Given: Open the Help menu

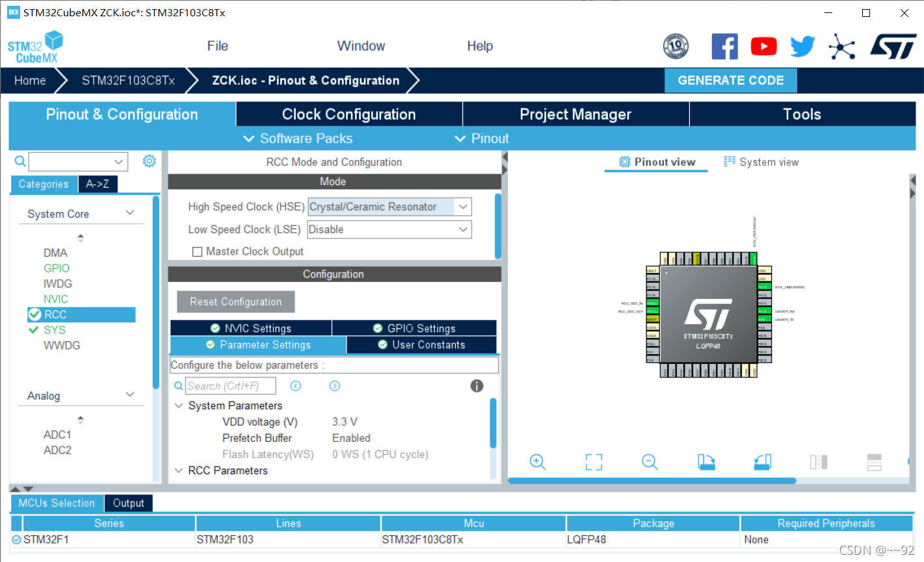Looking at the screenshot, I should pyautogui.click(x=480, y=46).
